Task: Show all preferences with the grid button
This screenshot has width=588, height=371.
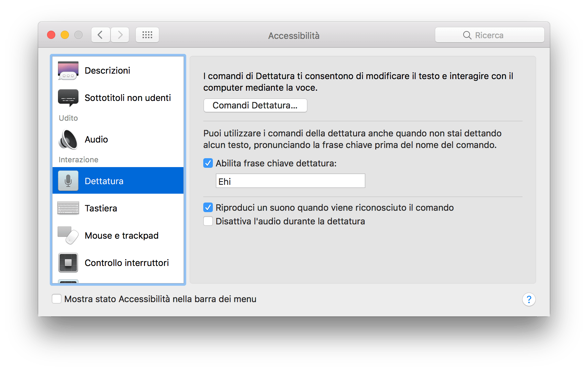Action: pos(147,35)
